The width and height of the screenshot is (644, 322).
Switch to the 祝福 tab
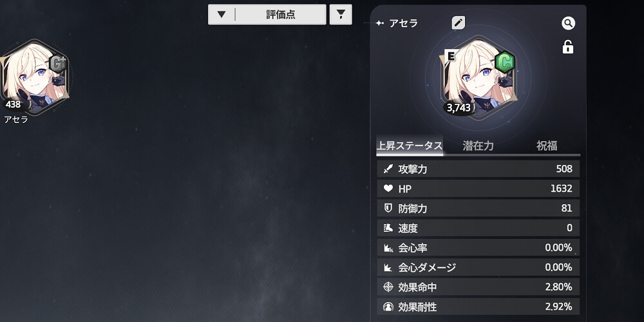547,146
